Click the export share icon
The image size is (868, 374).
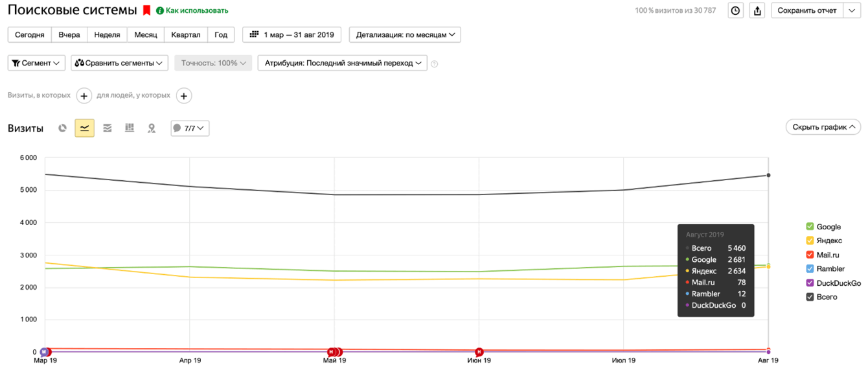point(757,10)
